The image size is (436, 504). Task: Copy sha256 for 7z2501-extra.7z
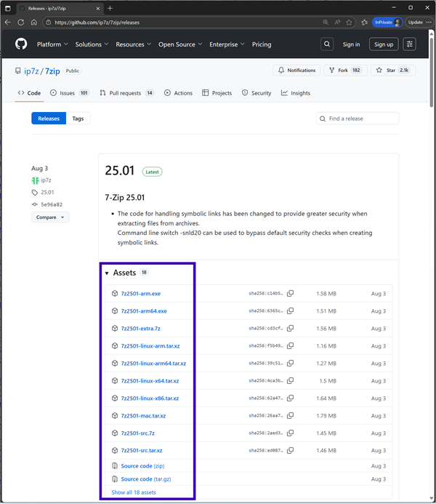tap(290, 328)
